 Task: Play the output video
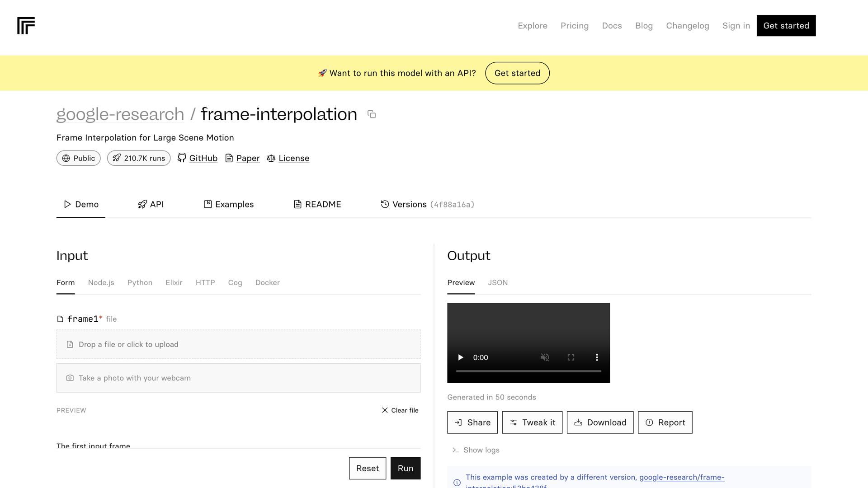pyautogui.click(x=460, y=357)
